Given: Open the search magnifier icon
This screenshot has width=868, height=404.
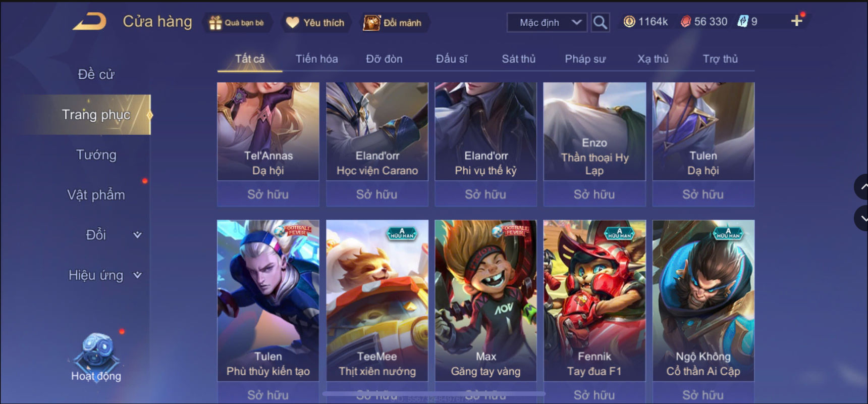Looking at the screenshot, I should coord(600,23).
